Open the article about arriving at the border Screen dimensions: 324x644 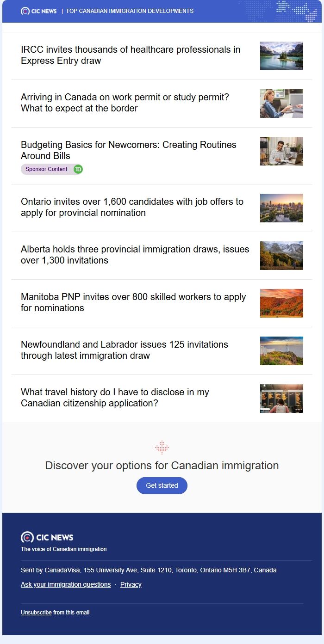point(125,103)
